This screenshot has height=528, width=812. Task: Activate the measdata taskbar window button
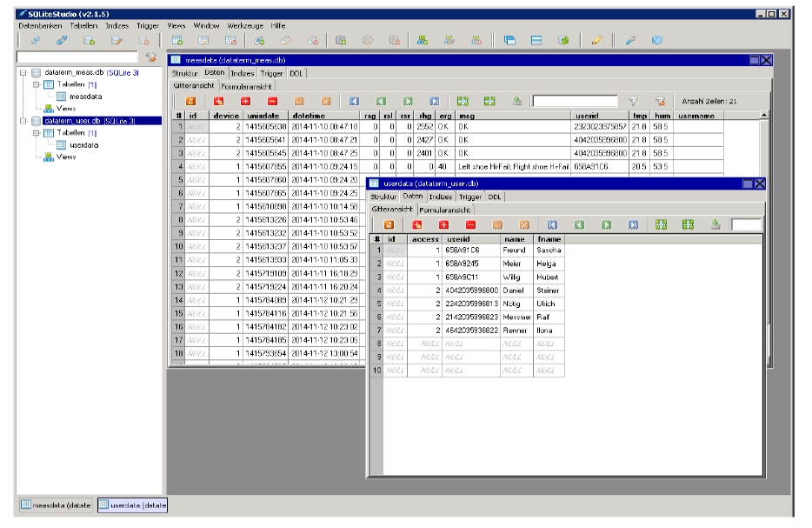coord(56,505)
